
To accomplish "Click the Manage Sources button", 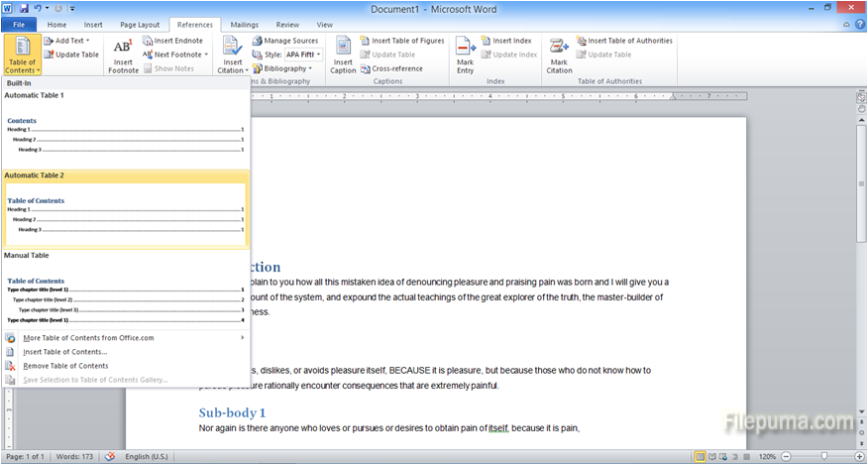I will point(284,41).
